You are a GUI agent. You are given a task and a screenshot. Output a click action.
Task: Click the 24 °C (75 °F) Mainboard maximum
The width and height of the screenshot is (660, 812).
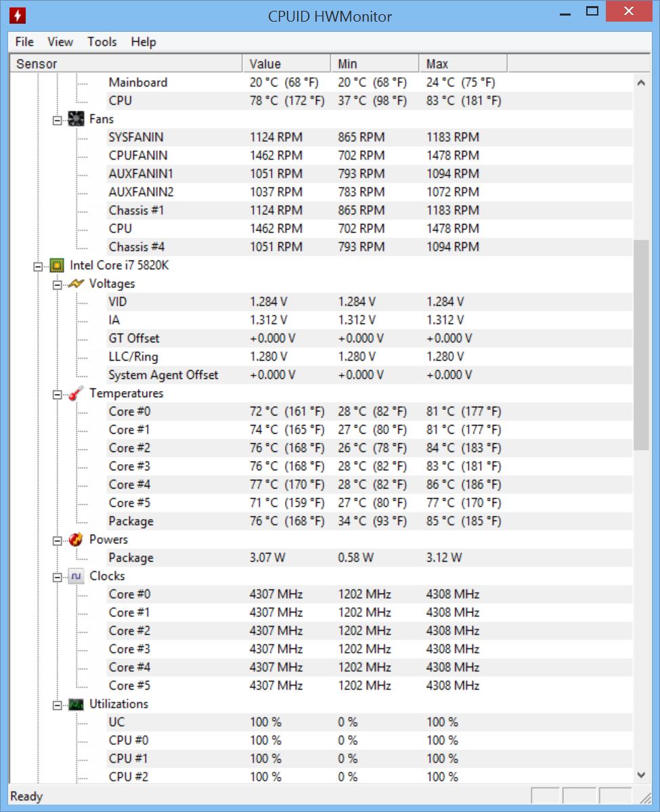click(x=460, y=83)
